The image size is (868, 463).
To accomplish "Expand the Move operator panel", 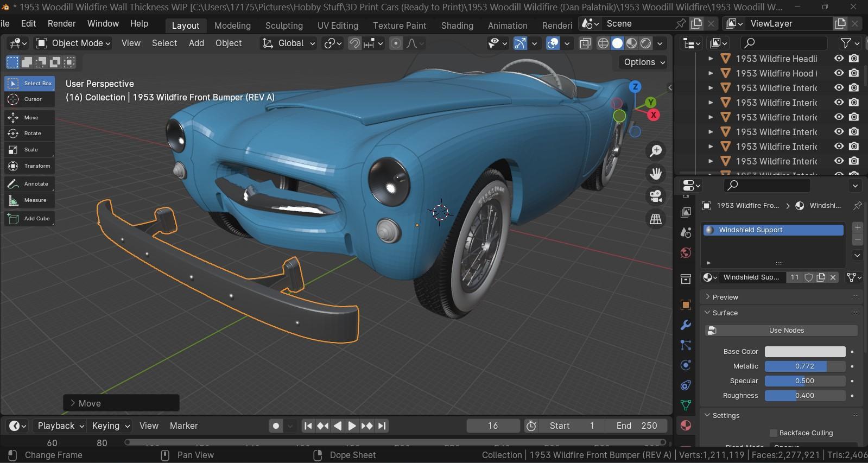I will 121,403.
